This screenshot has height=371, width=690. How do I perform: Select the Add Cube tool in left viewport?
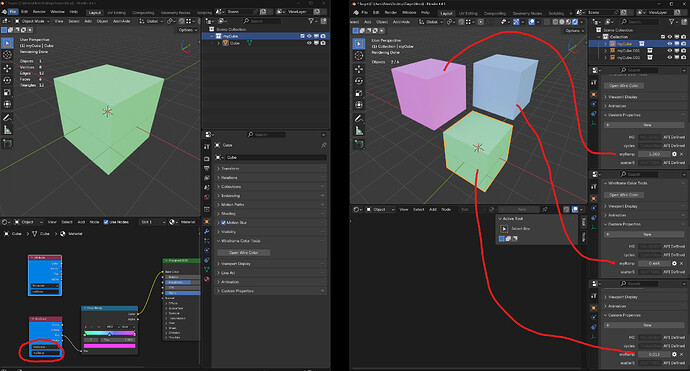click(x=7, y=143)
